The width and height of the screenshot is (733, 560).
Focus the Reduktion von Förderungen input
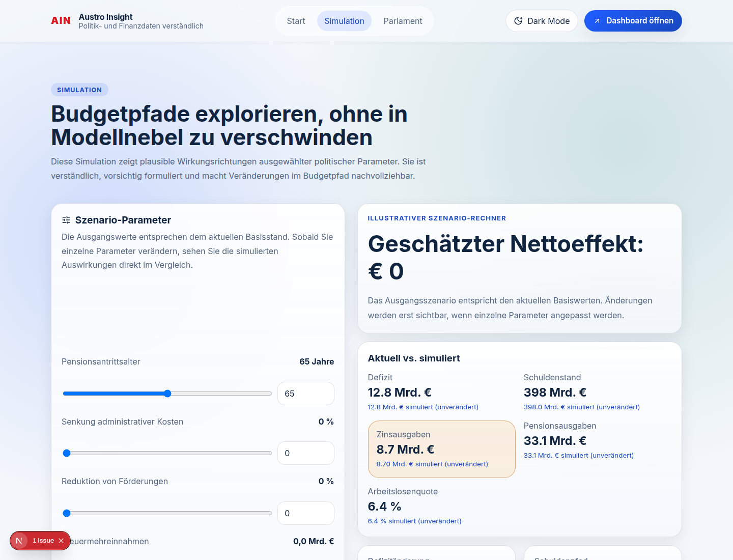[305, 513]
